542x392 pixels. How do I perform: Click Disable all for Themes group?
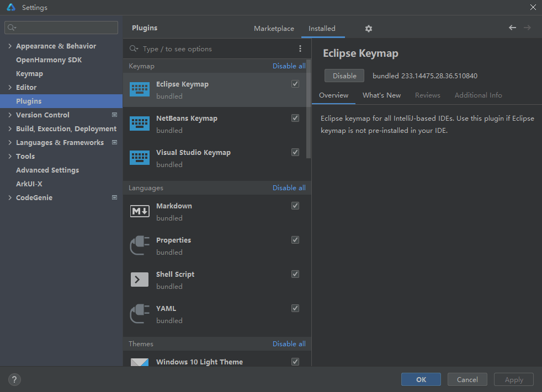coord(289,344)
